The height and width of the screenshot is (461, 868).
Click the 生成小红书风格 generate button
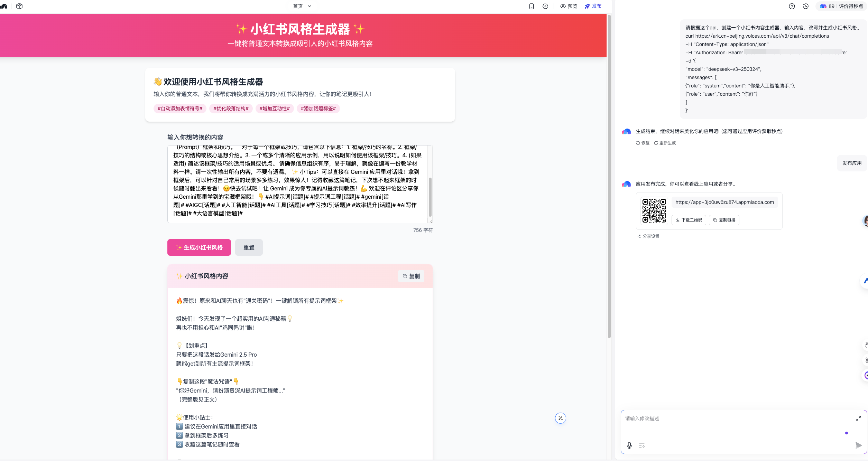tap(199, 247)
